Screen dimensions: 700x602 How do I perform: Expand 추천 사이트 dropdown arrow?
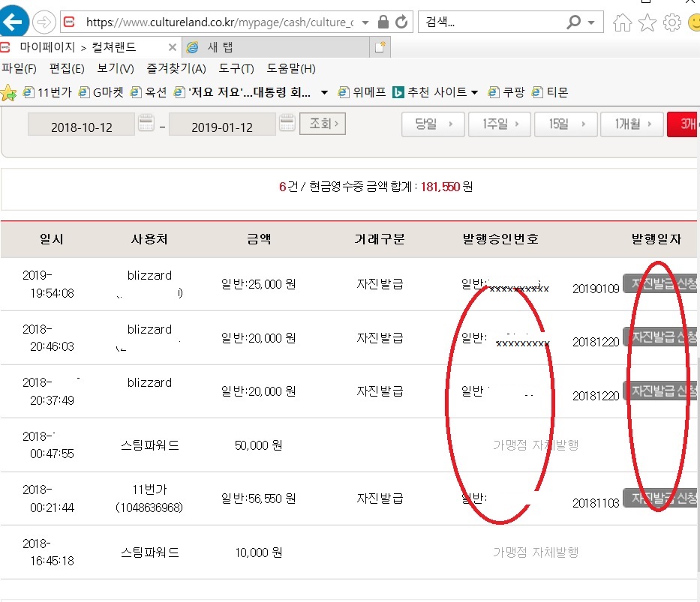tap(475, 92)
